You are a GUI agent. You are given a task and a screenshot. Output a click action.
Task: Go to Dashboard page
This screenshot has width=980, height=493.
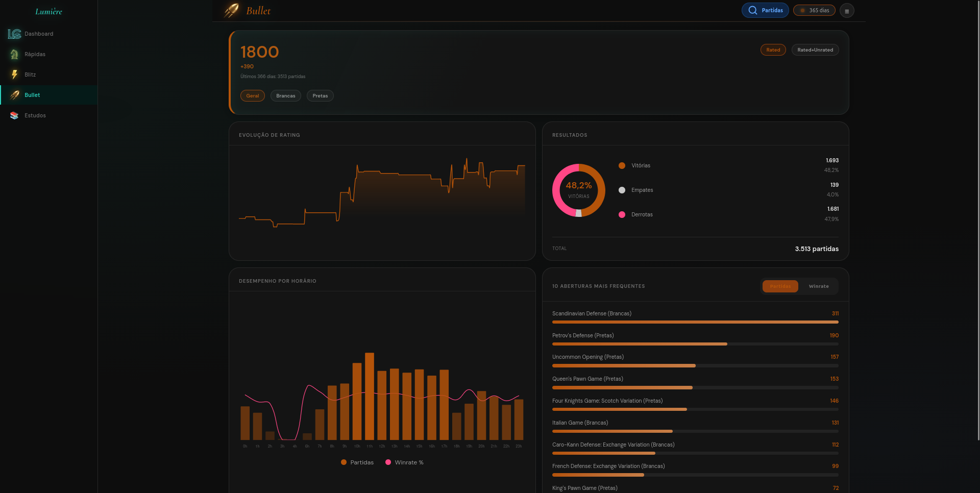pyautogui.click(x=49, y=34)
